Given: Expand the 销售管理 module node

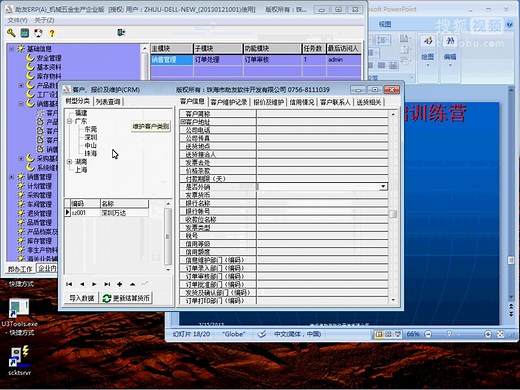Looking at the screenshot, I should tap(11, 177).
